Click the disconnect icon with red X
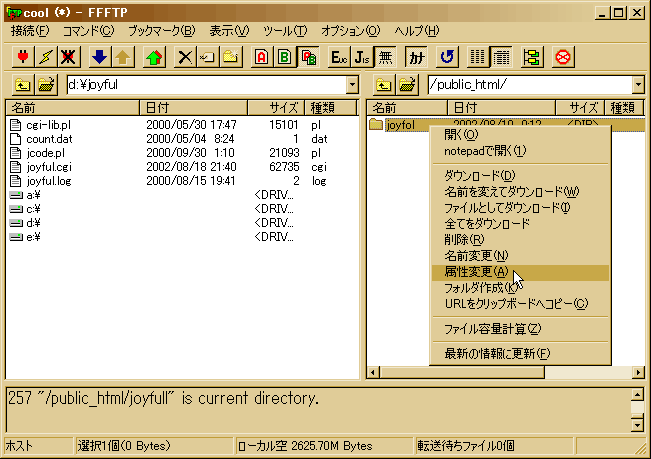The width and height of the screenshot is (651, 459). coord(69,57)
